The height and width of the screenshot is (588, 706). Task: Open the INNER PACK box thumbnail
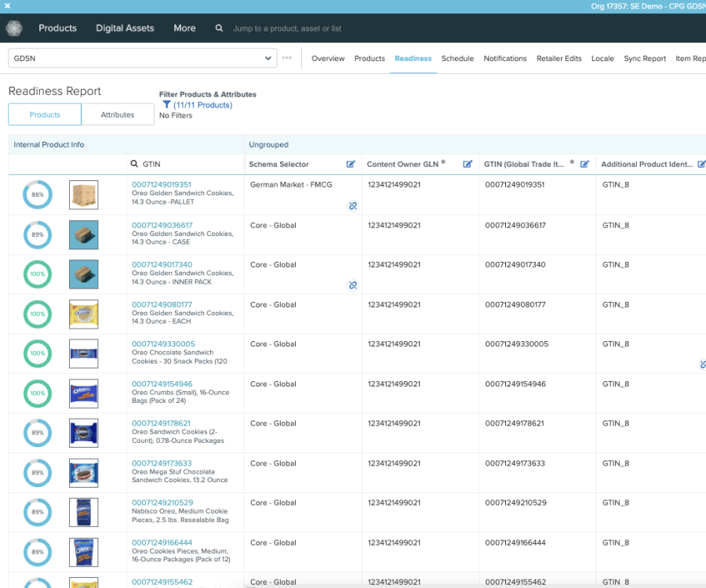click(x=84, y=274)
